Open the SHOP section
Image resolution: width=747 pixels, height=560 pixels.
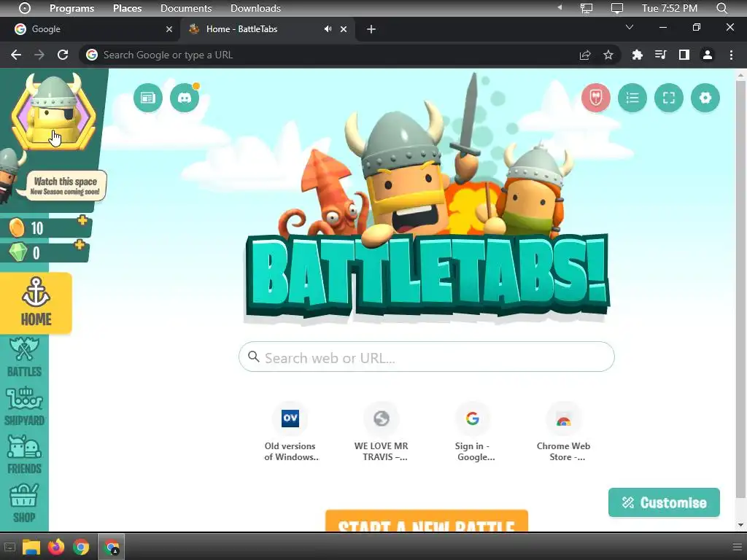pos(24,503)
